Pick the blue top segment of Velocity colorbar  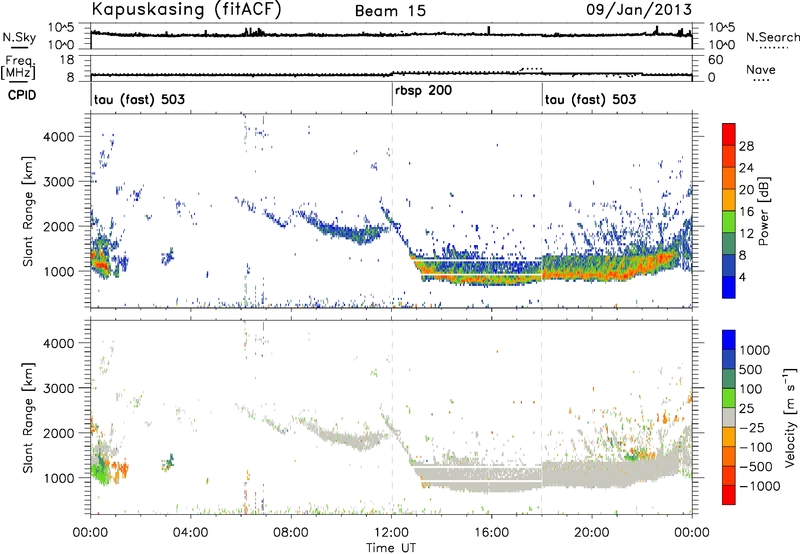point(729,340)
